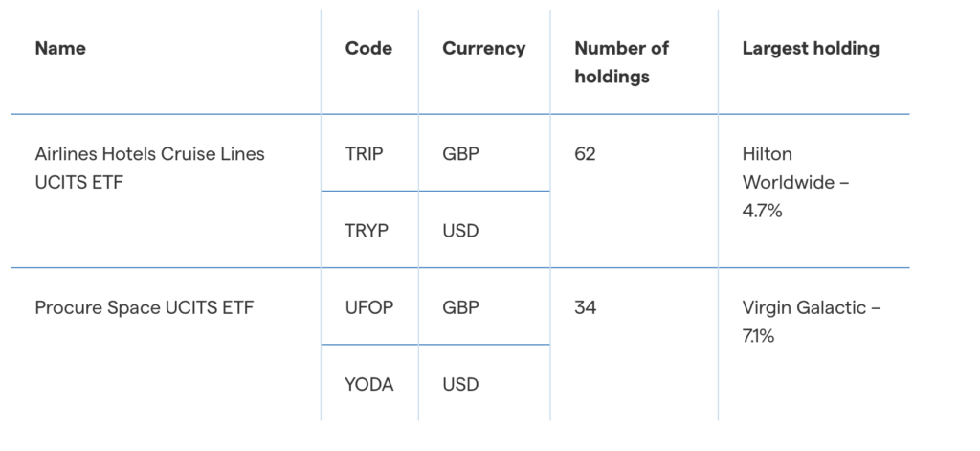Click the Virgin Galactic largest holding cell
Viewport: 980px width, 451px height.
812,322
